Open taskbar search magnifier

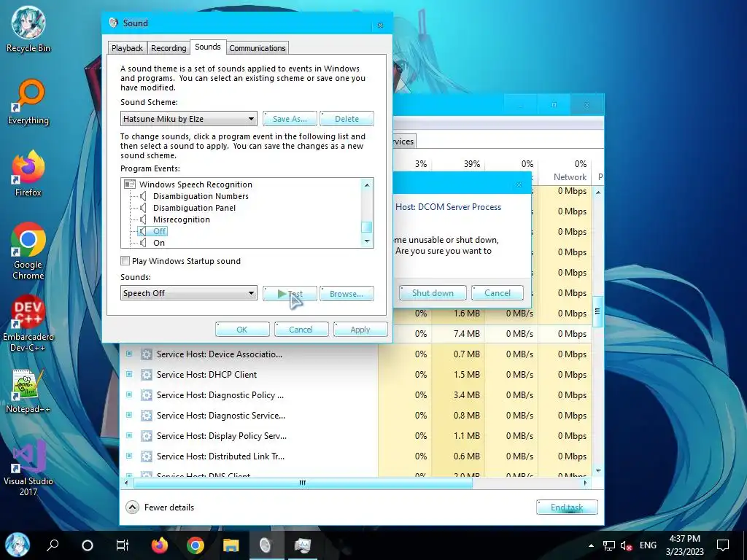click(53, 545)
